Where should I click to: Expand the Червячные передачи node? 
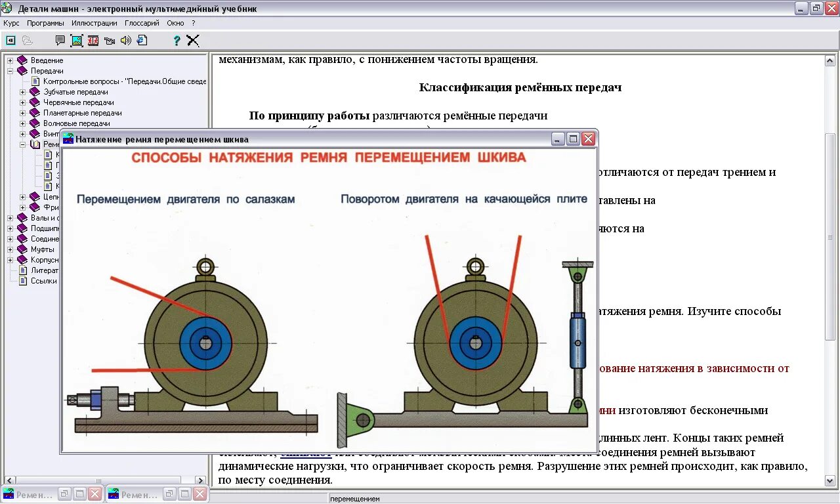22,102
